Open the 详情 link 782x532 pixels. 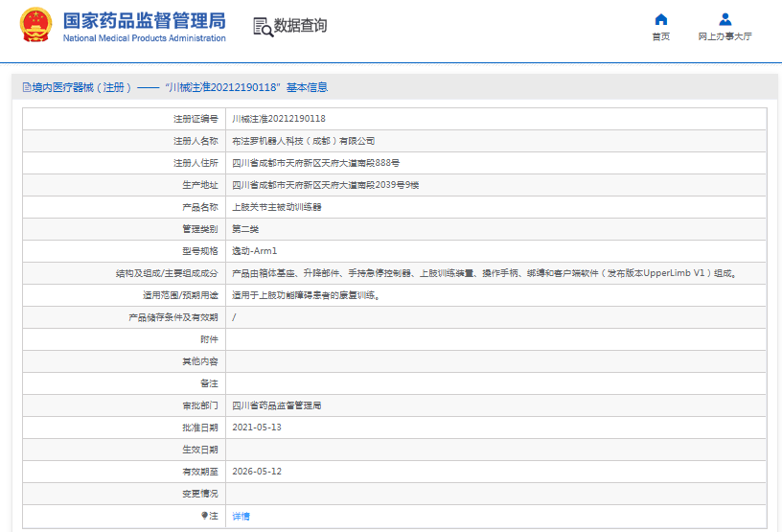241,516
